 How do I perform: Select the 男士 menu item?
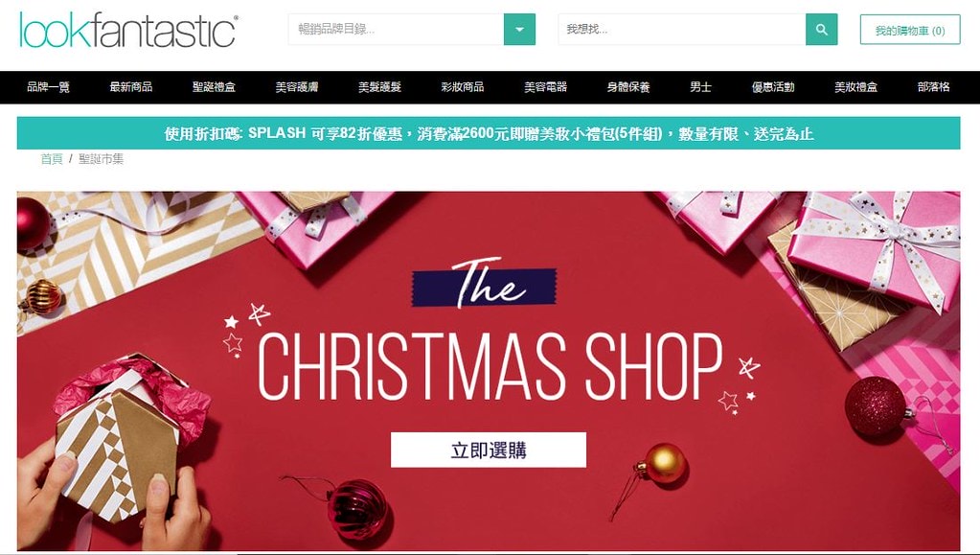[700, 87]
